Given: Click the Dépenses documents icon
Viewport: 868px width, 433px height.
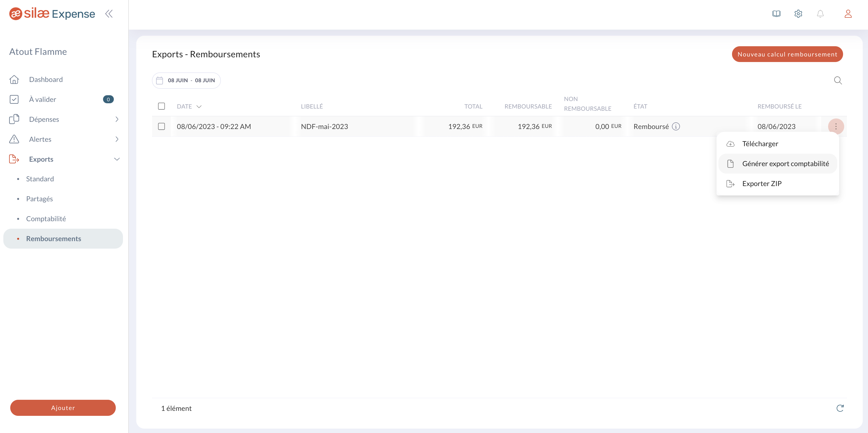Looking at the screenshot, I should (x=14, y=119).
